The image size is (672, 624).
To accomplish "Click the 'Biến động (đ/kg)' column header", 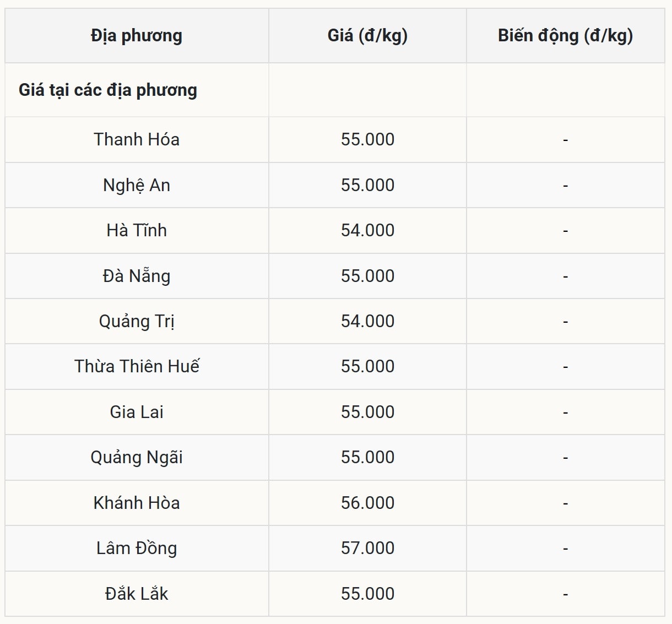I will click(565, 36).
